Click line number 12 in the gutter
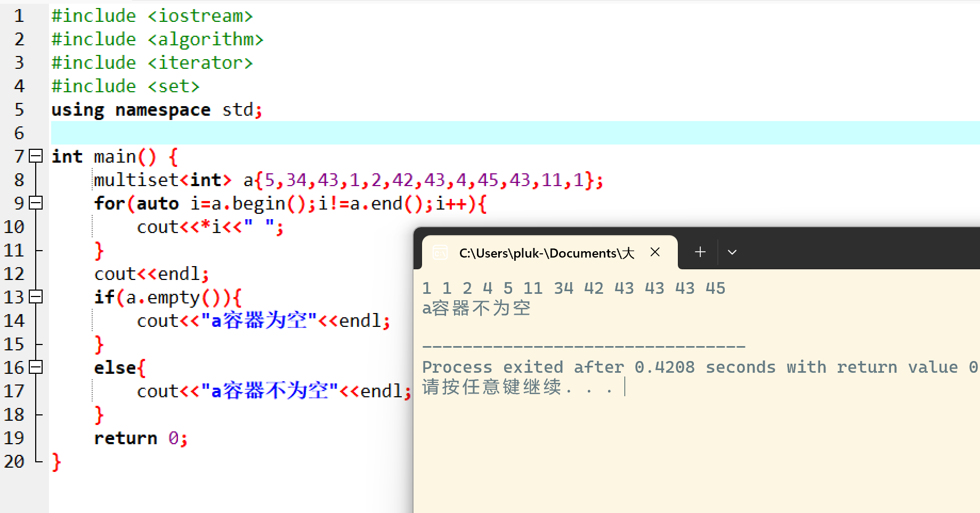980x513 pixels. click(x=15, y=274)
